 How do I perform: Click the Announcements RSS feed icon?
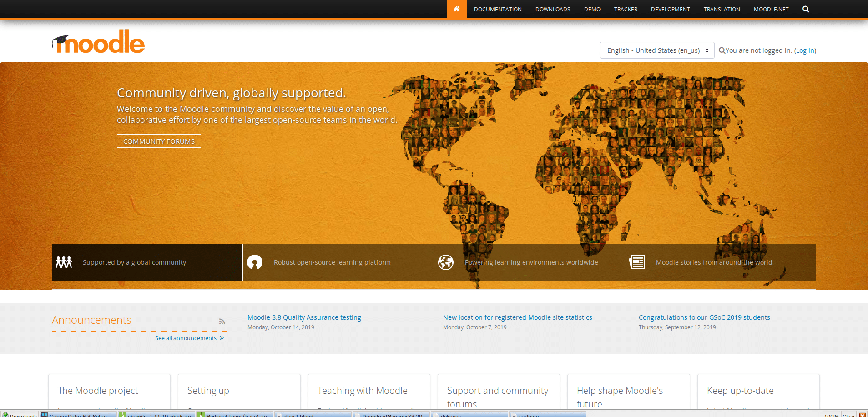tap(222, 321)
